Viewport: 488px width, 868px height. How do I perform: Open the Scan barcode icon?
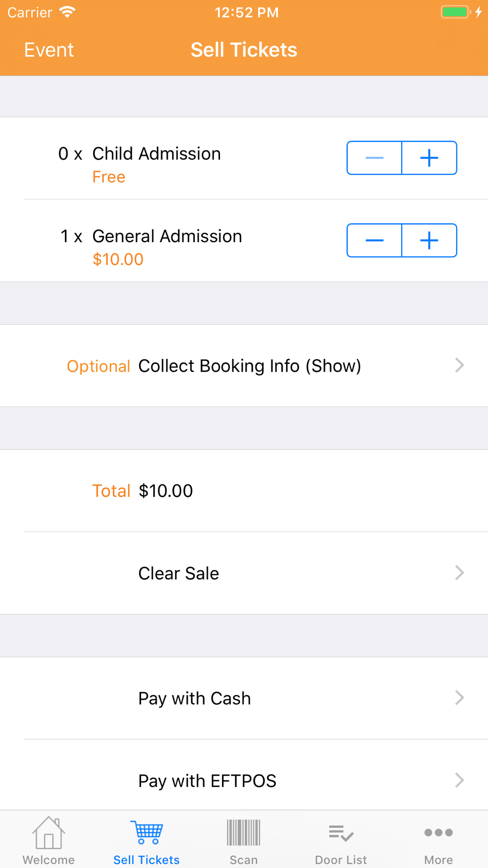(x=244, y=832)
